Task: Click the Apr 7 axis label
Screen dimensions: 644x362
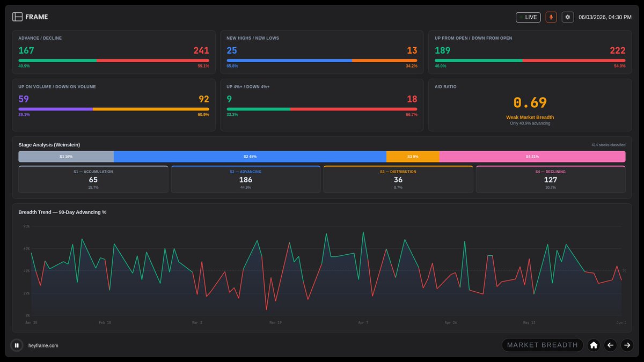Action: (x=363, y=323)
